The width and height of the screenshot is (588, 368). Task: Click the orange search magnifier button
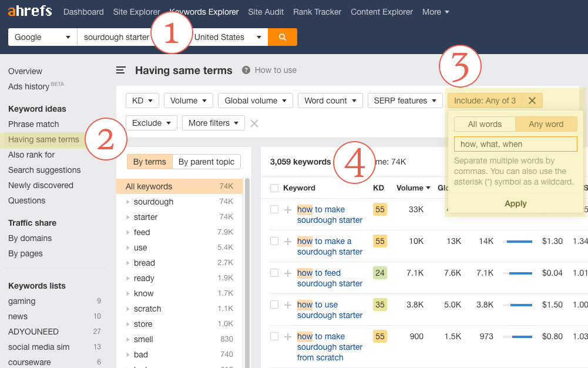283,37
